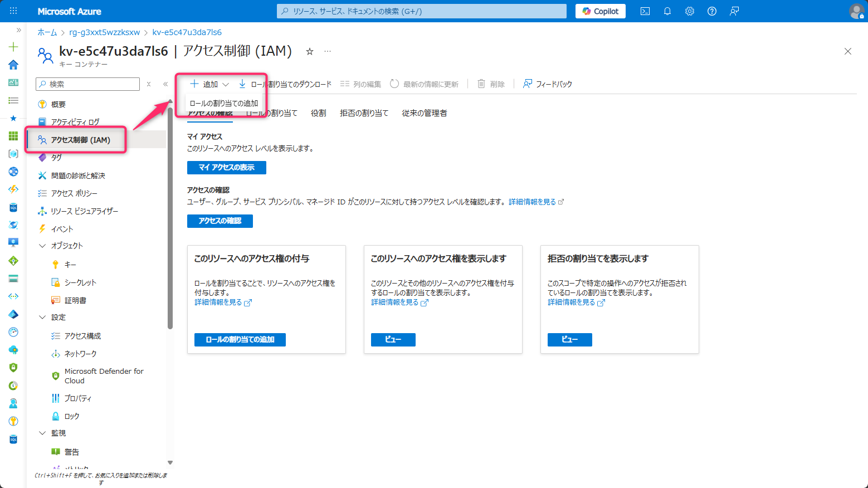Collapse the 設定 section
This screenshot has height=488, width=868.
pos(42,317)
